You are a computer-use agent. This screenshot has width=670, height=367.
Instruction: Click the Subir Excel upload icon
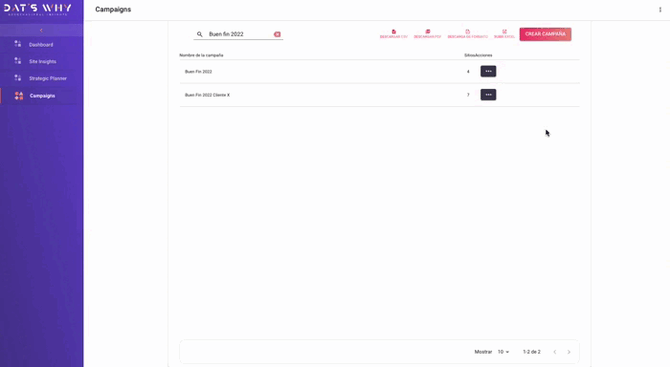point(504,32)
